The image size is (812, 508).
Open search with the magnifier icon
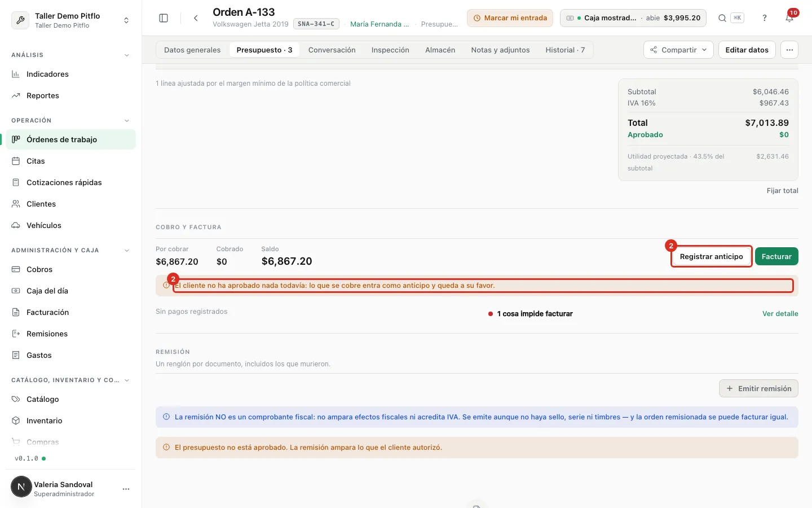[722, 18]
